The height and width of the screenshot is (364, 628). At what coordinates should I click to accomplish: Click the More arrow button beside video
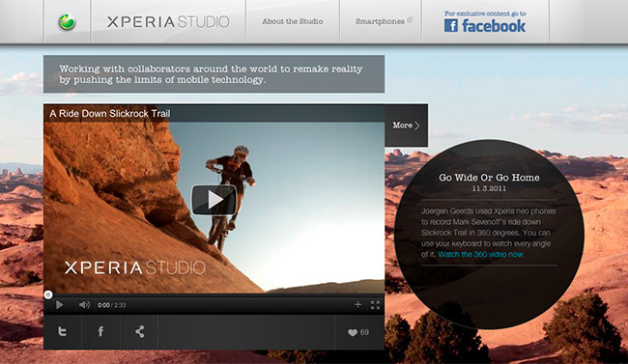(x=406, y=126)
